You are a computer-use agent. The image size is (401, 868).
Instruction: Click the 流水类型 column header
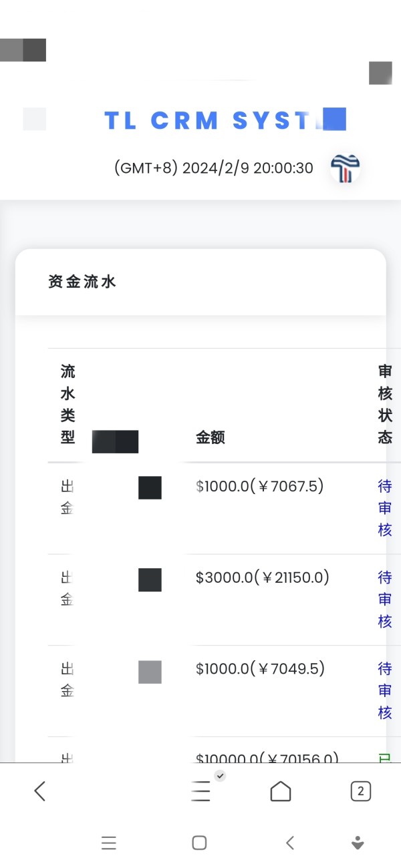tap(68, 405)
